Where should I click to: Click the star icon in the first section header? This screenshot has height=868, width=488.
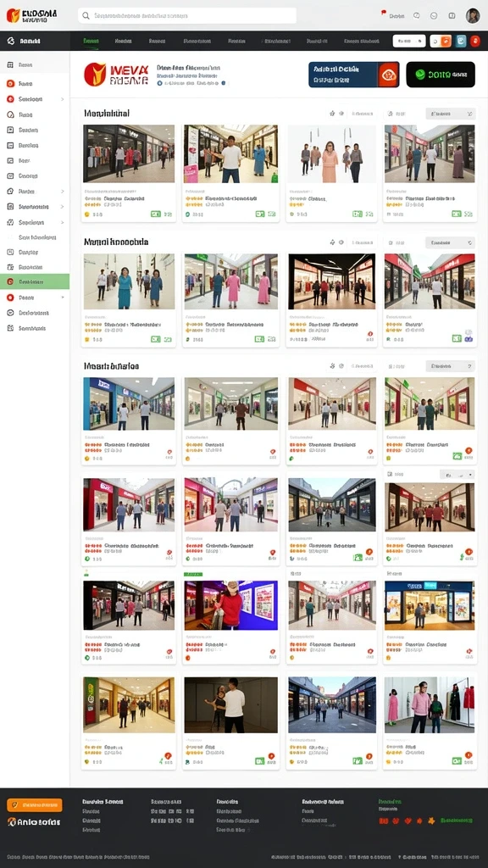332,114
